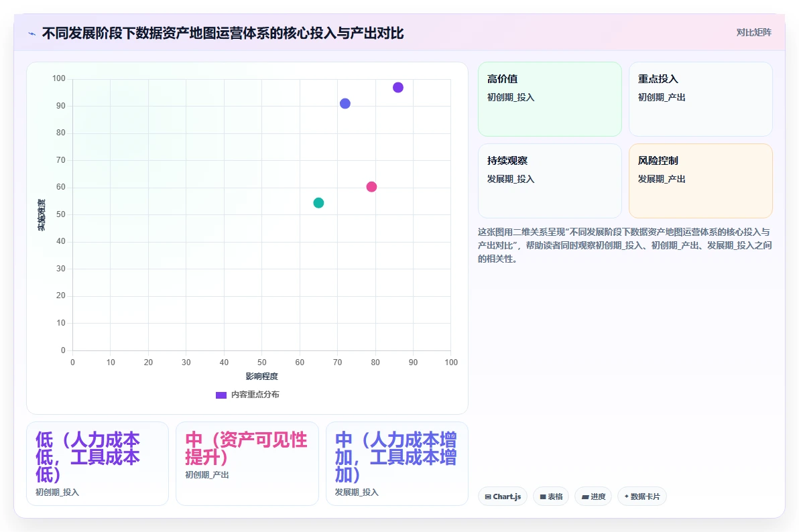Click the 中（人力成本增加，工具成本增加）card
Screen dimensions: 799x532
397,464
